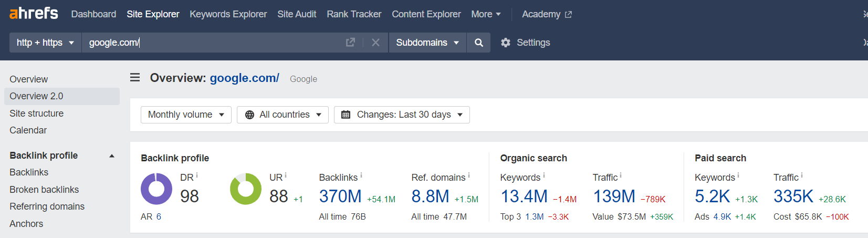This screenshot has height=238, width=868.
Task: Click the 5.2K paid keywords value
Action: click(712, 196)
